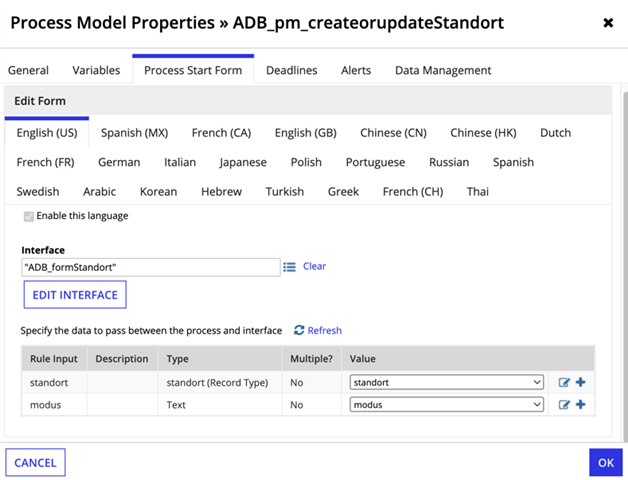Select the Spanish (MX) language tab
Screen dimensions: 628x480
tap(134, 133)
